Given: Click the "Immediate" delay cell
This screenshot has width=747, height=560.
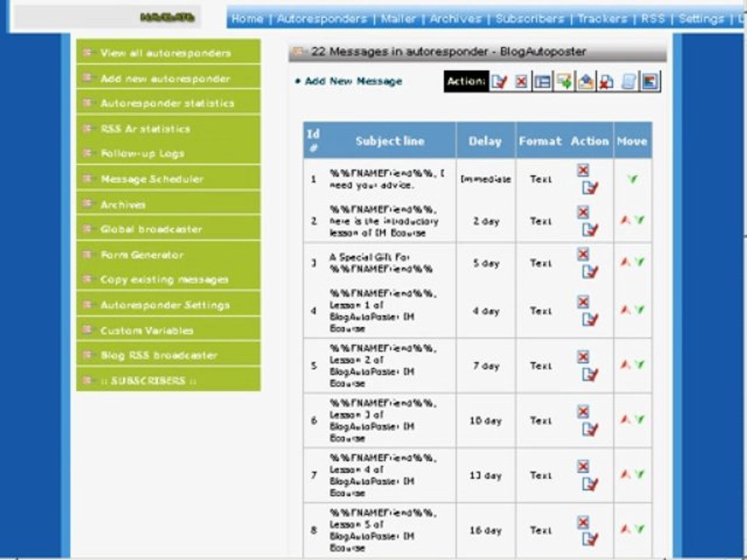Looking at the screenshot, I should pos(486,179).
